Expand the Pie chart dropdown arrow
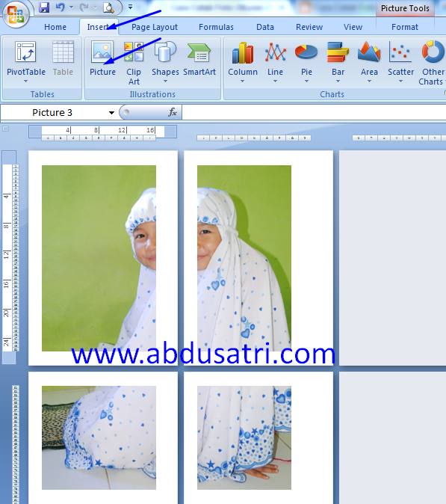Image resolution: width=446 pixels, height=504 pixels. click(x=306, y=82)
